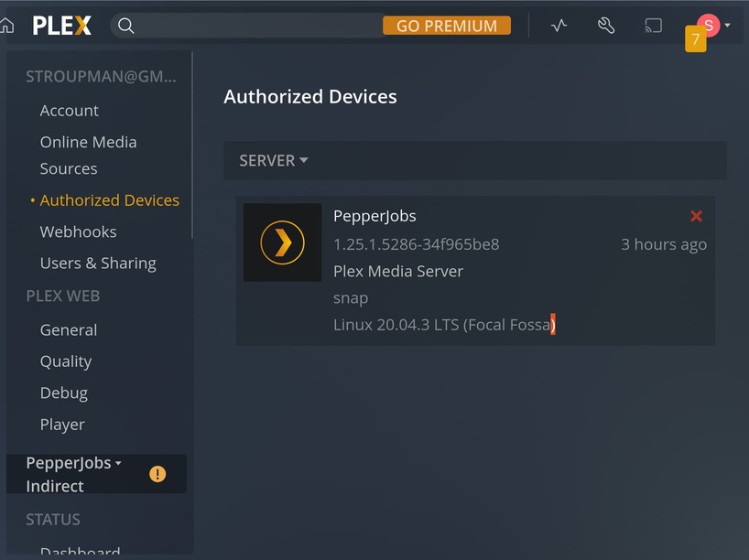Open the Account settings page
Viewport: 749px width, 560px height.
[70, 111]
